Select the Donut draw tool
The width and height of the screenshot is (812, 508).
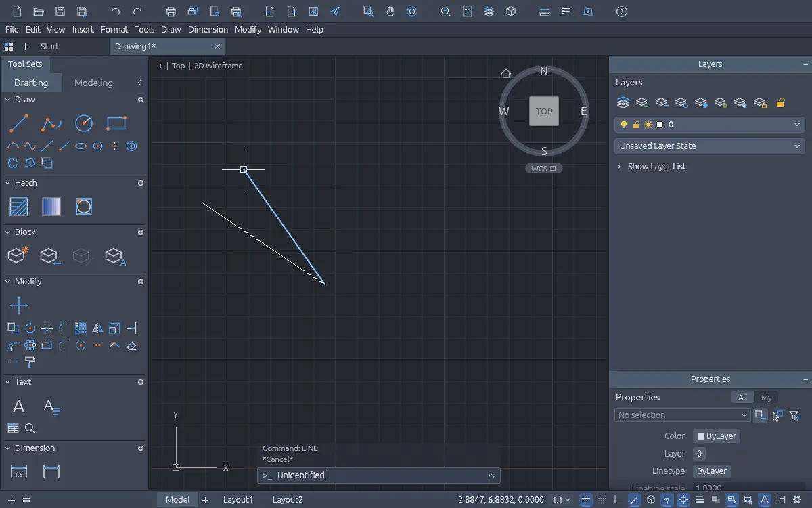coord(131,146)
